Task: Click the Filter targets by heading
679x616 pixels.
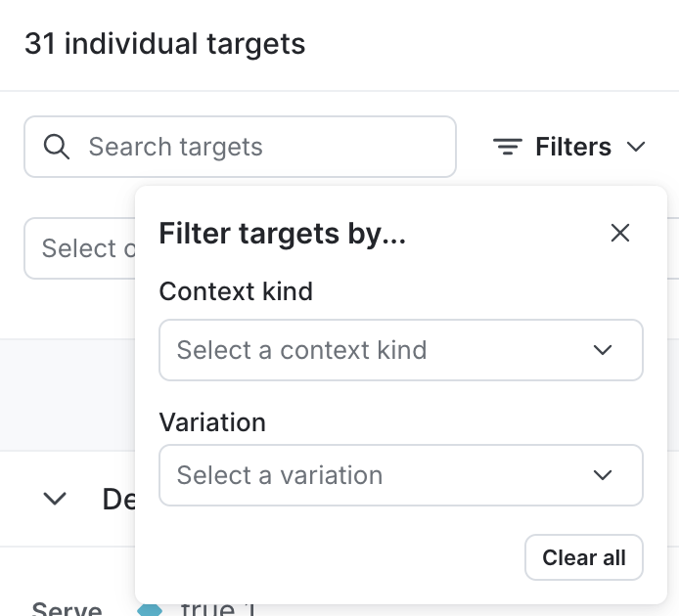Action: pos(283,233)
